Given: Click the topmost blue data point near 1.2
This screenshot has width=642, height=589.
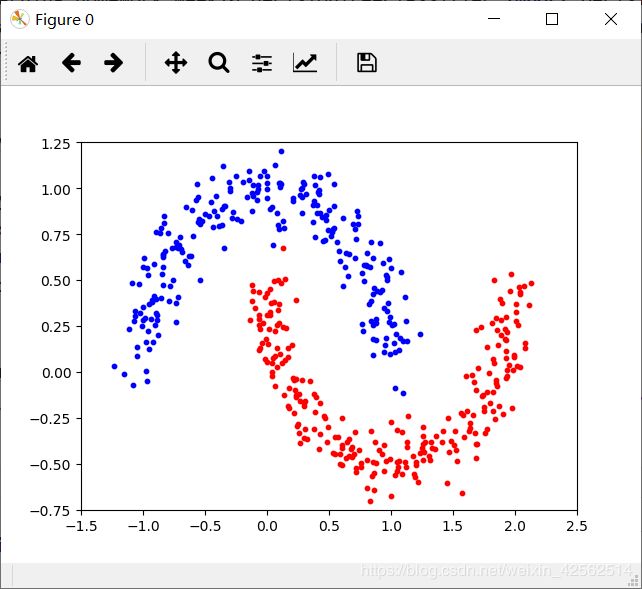Looking at the screenshot, I should point(281,151).
